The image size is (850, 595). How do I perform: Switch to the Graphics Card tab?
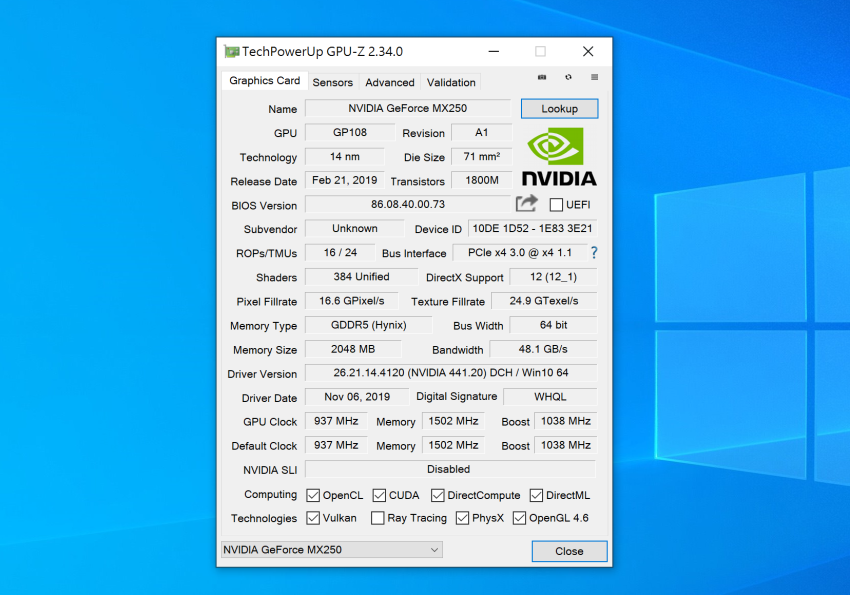click(265, 81)
